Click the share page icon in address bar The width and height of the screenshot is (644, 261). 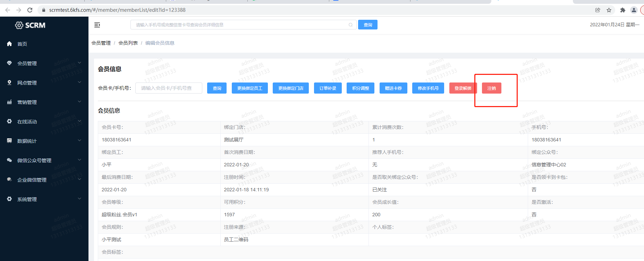598,10
